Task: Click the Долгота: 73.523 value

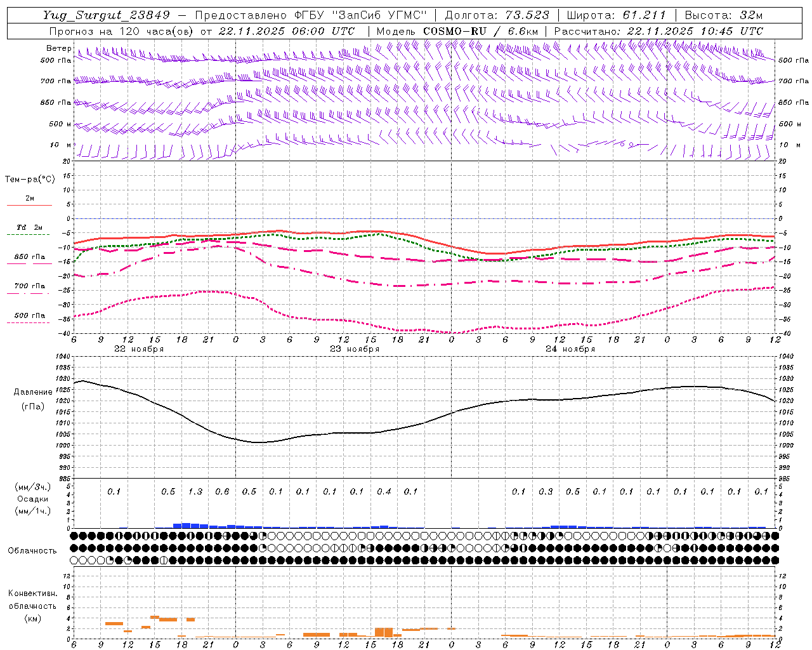Action: 497,15
